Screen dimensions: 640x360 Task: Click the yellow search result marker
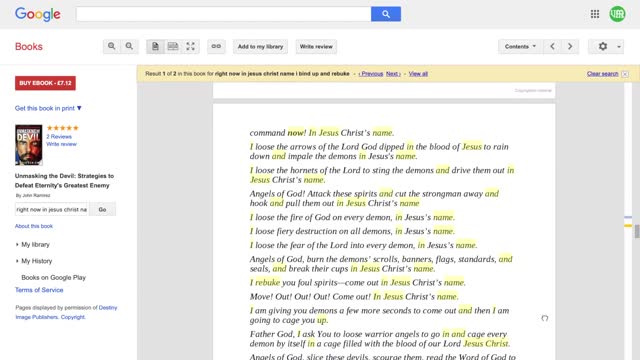(x=628, y=225)
